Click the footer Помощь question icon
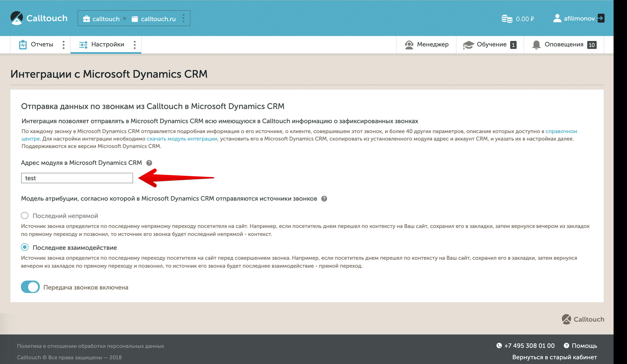This screenshot has width=627, height=364. point(566,346)
